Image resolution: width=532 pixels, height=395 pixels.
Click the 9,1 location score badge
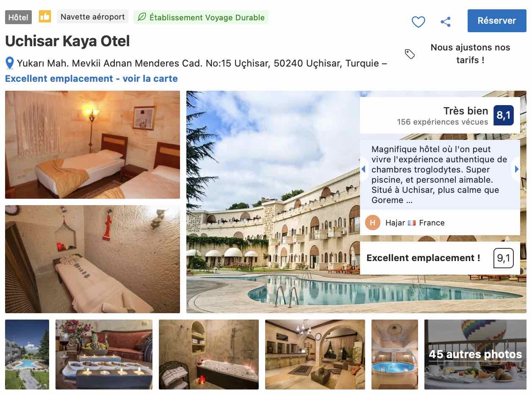pos(504,258)
